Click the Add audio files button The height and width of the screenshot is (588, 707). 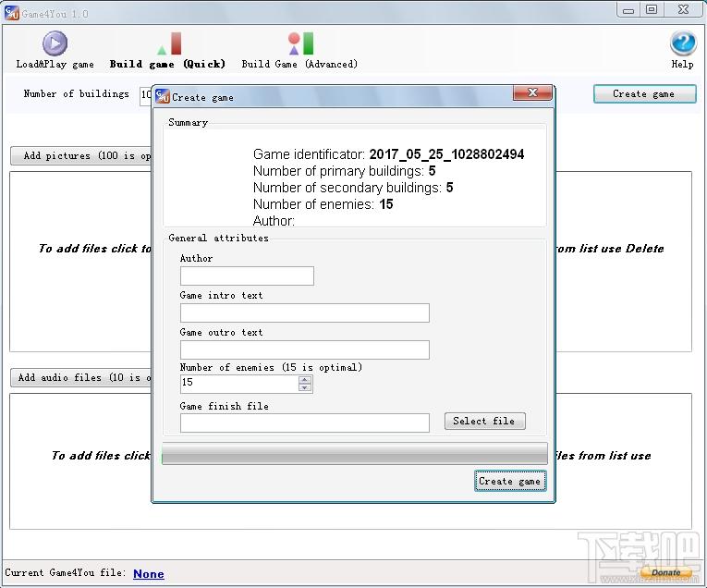click(81, 378)
